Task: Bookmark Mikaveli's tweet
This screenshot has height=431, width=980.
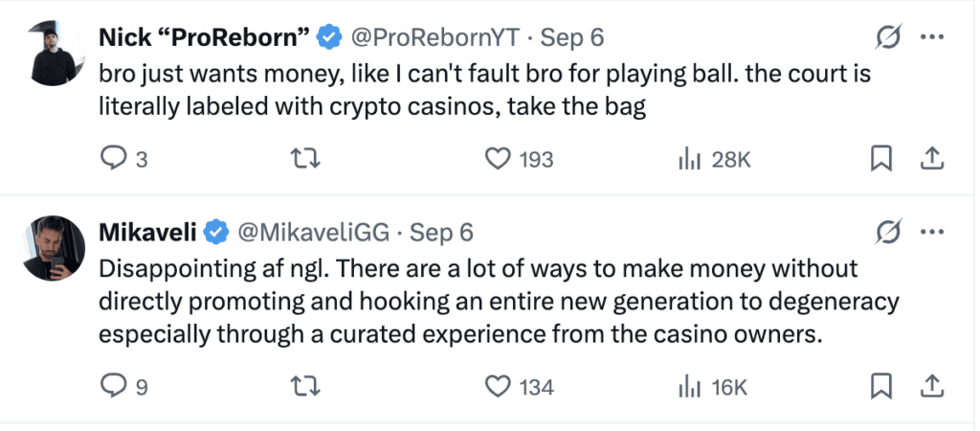Action: pos(880,386)
